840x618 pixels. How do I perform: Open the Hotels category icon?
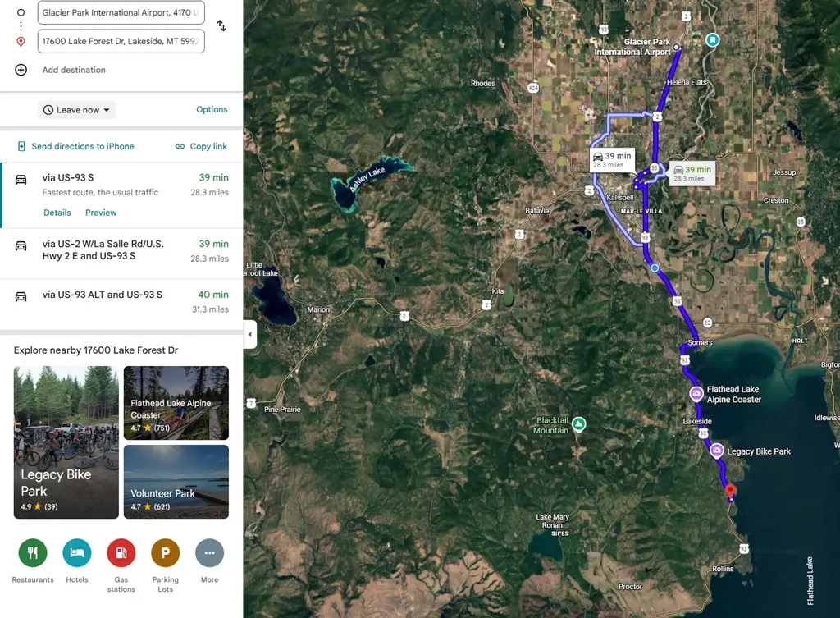click(77, 552)
